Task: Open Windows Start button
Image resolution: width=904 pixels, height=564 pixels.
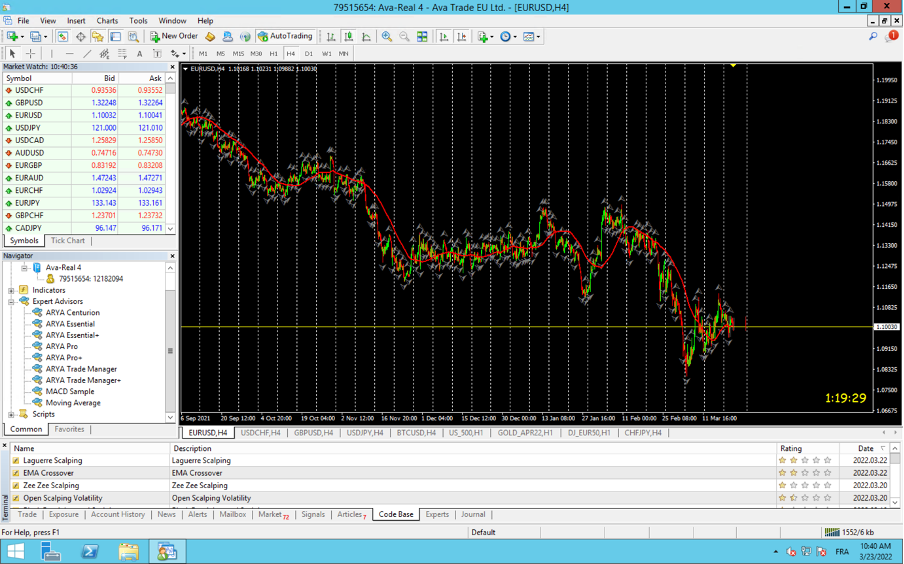Action: point(16,552)
